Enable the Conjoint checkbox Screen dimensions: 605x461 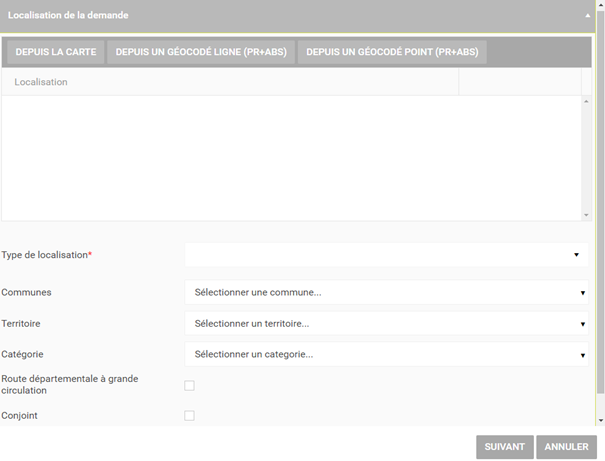coord(189,415)
